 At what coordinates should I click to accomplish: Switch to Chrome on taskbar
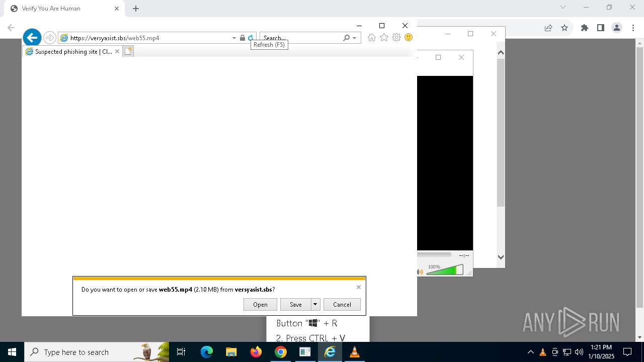tap(281, 352)
